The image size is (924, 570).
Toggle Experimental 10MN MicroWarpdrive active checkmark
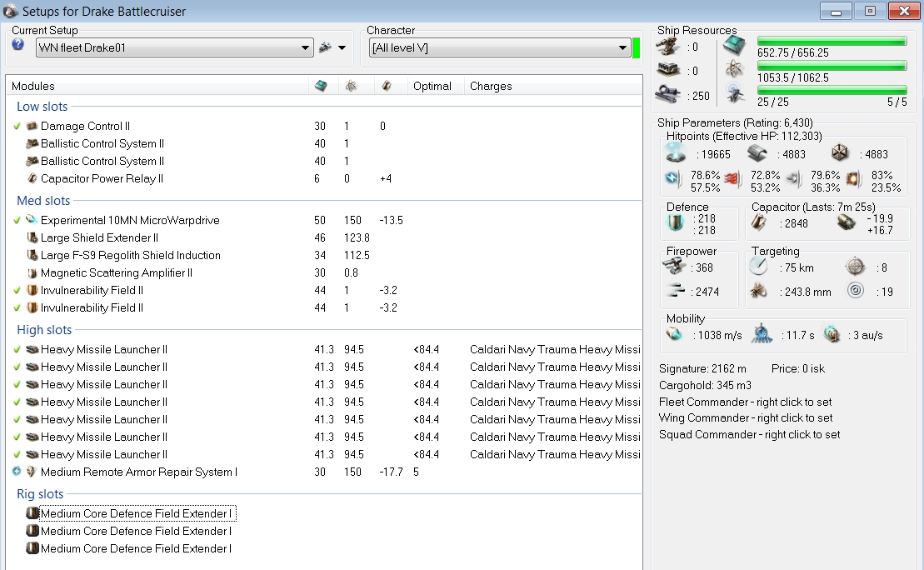pos(17,221)
